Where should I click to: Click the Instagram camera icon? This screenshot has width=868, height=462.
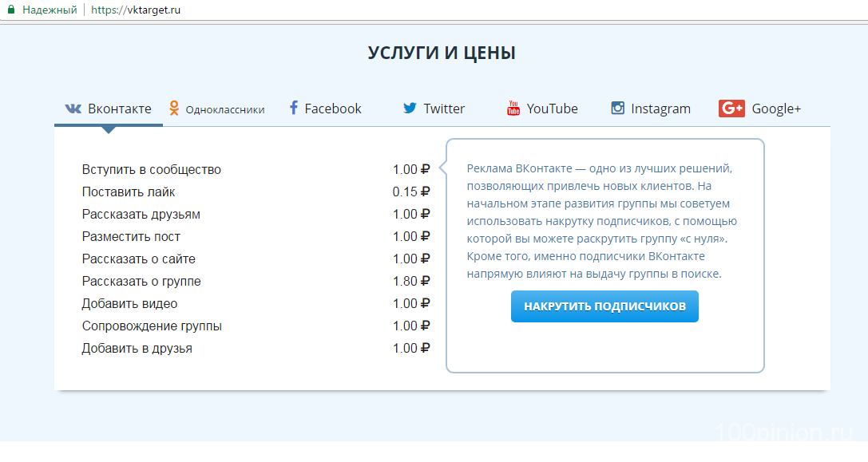coord(618,108)
